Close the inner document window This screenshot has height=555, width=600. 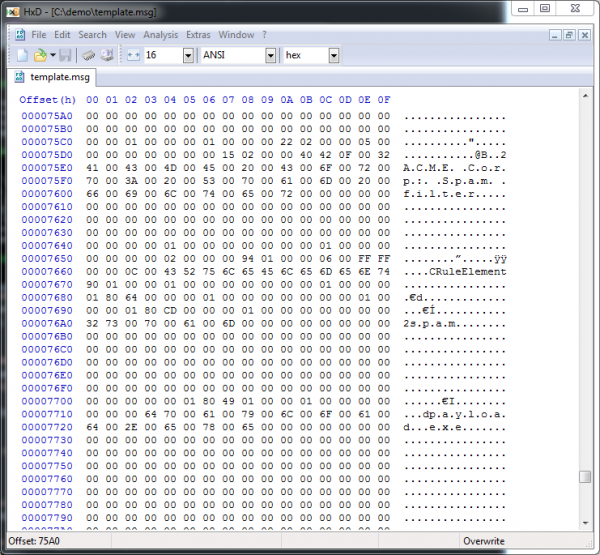584,35
